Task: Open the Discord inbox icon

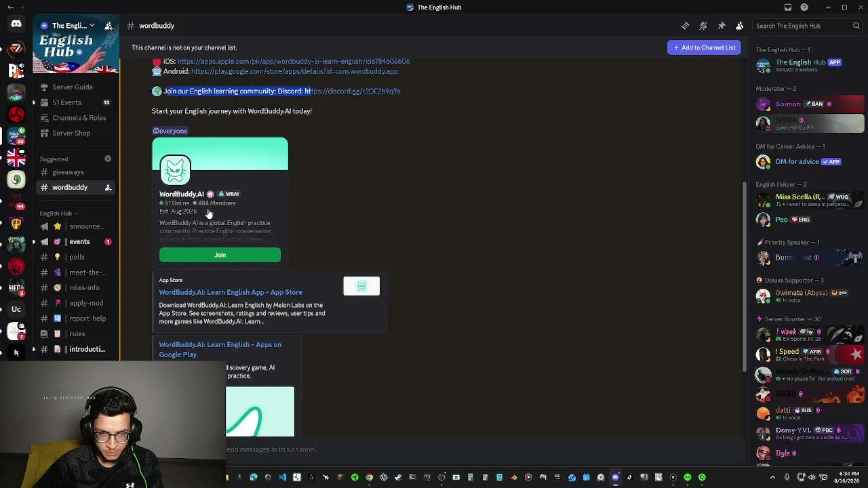Action: pos(788,7)
